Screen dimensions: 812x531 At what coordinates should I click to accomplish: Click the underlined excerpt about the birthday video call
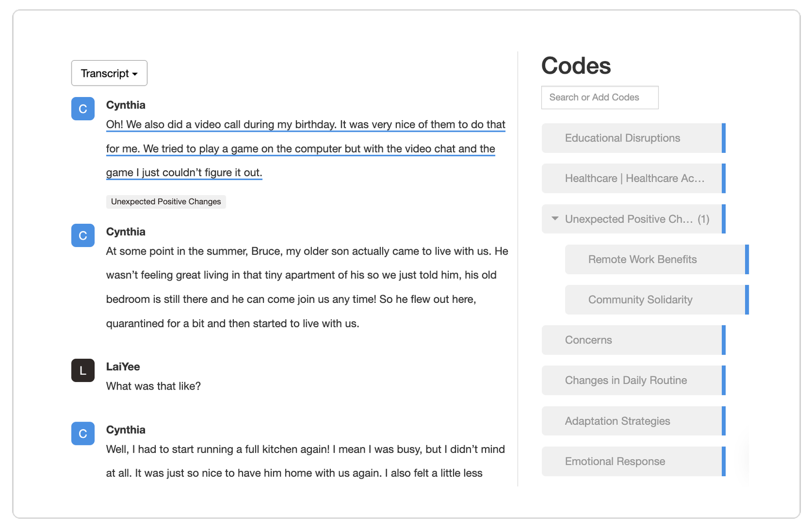pyautogui.click(x=305, y=148)
